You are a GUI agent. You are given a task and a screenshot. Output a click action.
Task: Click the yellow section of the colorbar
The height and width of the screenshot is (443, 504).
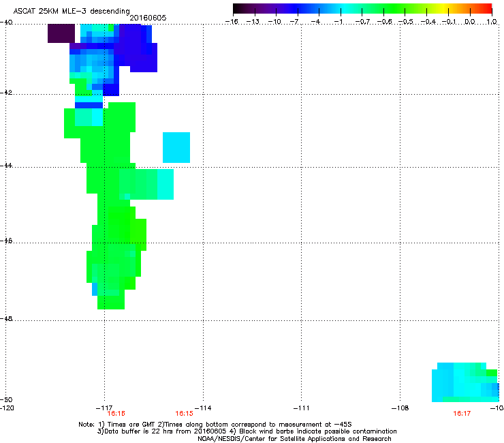click(443, 8)
